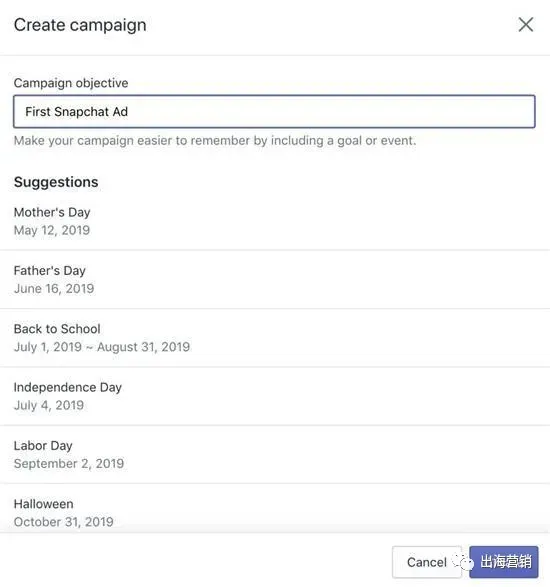Click the July 1 – August 31 date range
The width and height of the screenshot is (550, 587).
pos(102,347)
